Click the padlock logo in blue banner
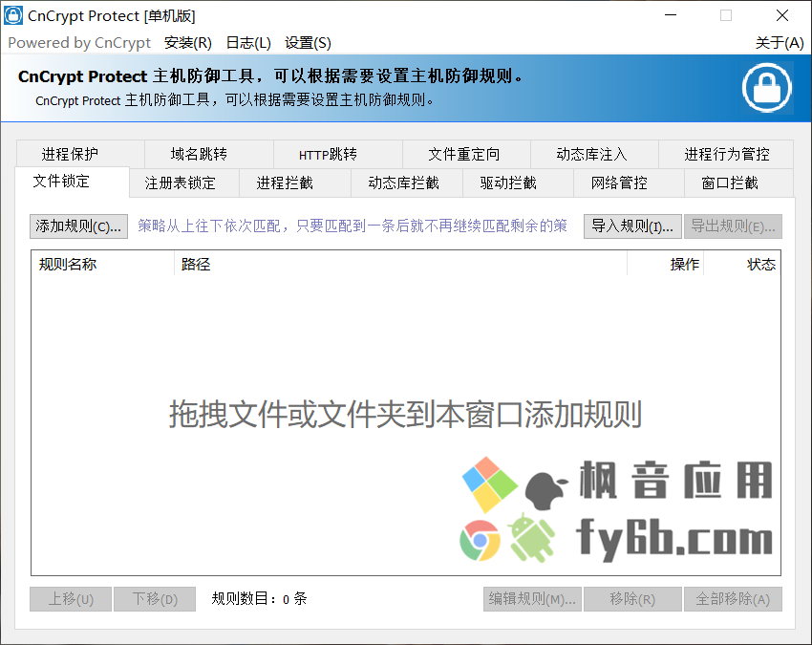This screenshot has width=812, height=645. coord(766,88)
